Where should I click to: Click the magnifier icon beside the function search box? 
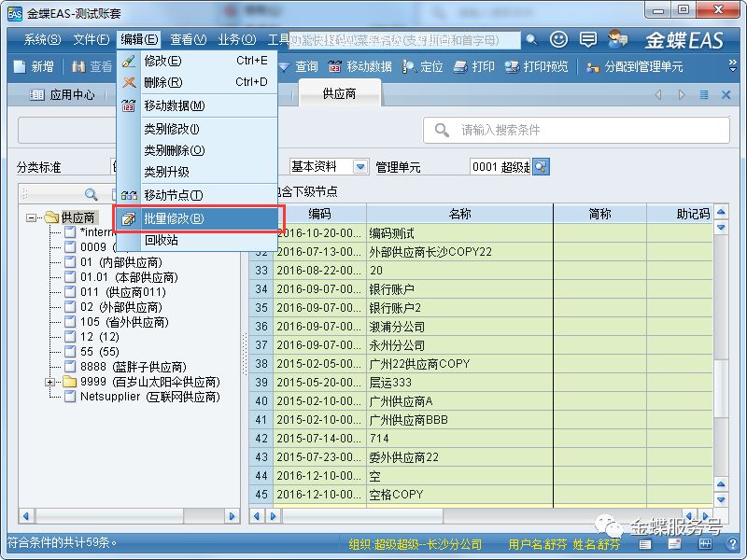coord(531,40)
